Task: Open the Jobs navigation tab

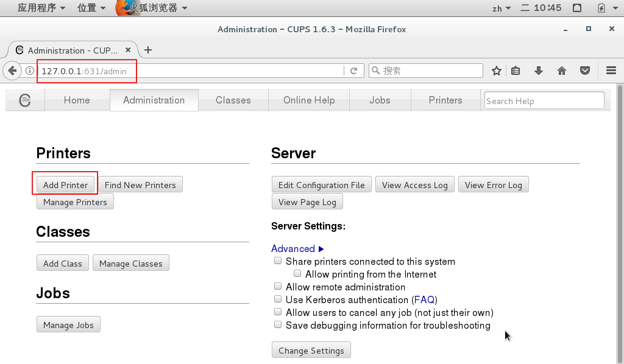Action: (x=380, y=100)
